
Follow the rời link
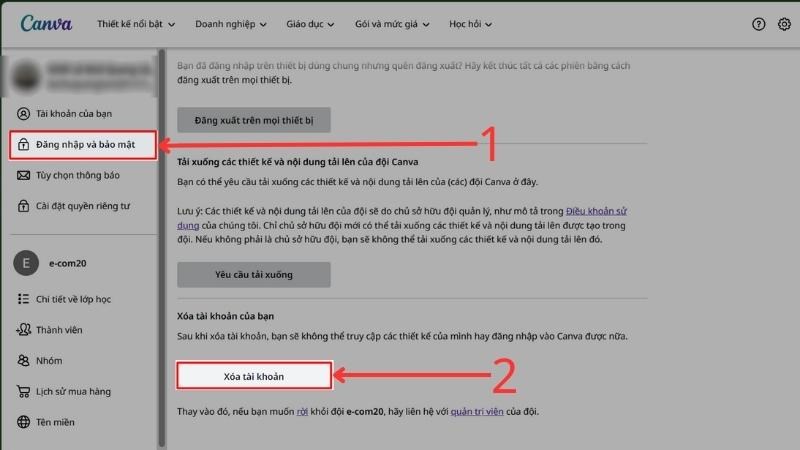tap(302, 411)
